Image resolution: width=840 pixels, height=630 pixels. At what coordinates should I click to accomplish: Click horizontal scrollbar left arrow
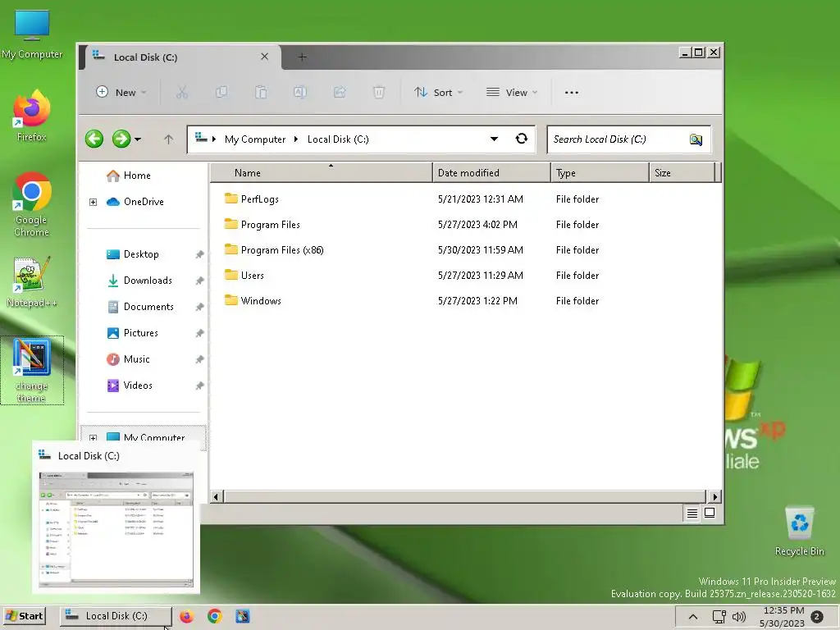coord(216,496)
